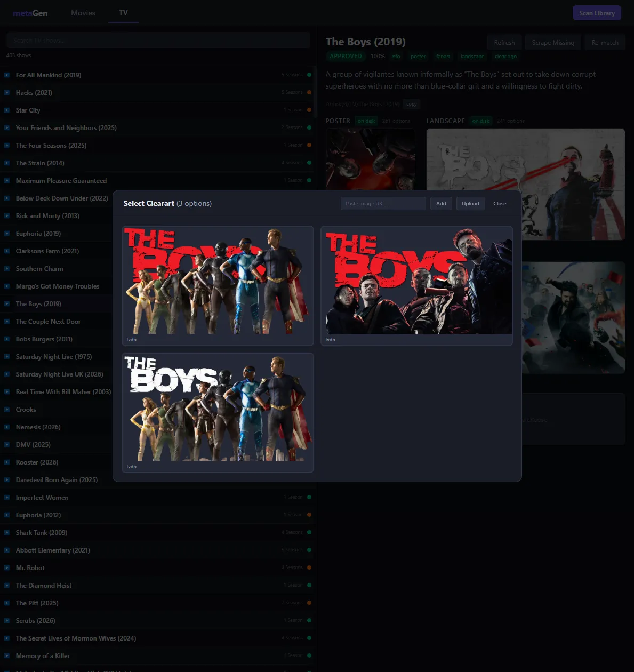Choose clearart showing The Boys team members
The width and height of the screenshot is (634, 672).
click(416, 286)
